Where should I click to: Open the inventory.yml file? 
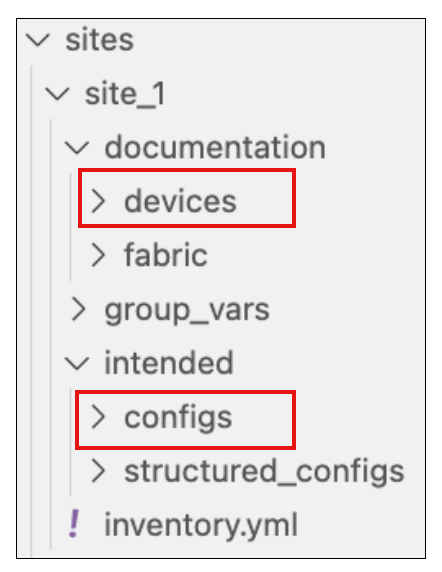pyautogui.click(x=201, y=526)
